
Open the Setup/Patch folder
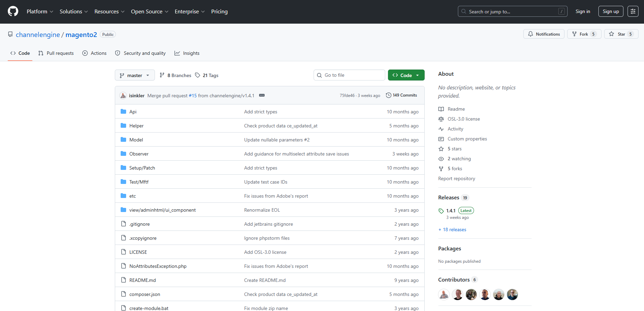point(142,168)
